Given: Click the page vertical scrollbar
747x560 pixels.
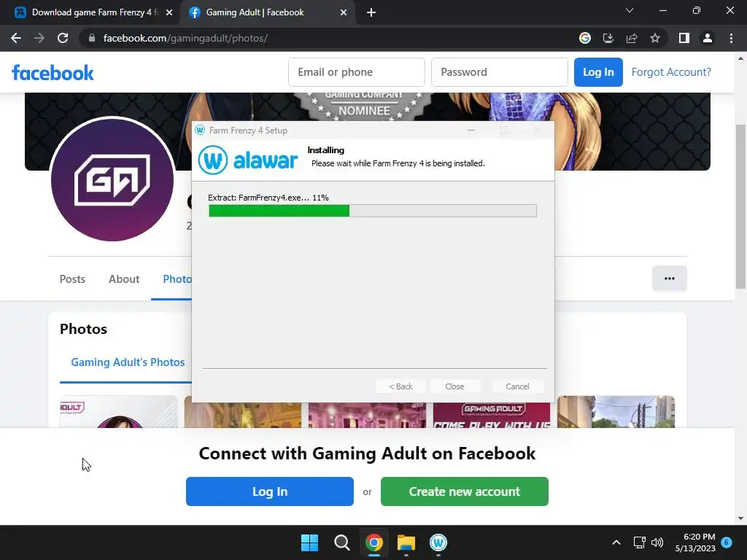Looking at the screenshot, I should point(740,206).
